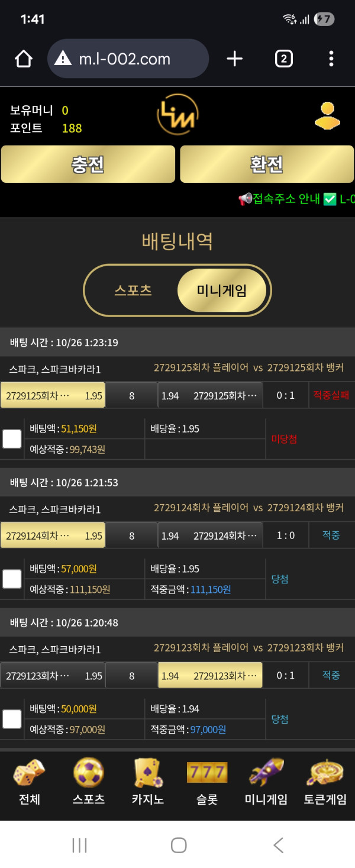This screenshot has height=868, width=355.
Task: Check the box for round 2729124 bet
Action: pyautogui.click(x=12, y=579)
